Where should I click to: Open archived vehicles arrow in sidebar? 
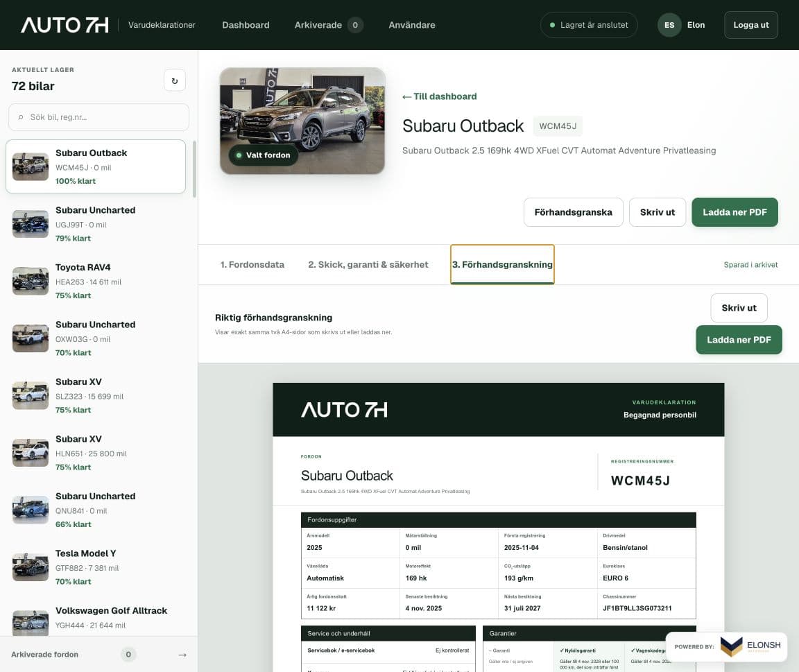pos(182,655)
